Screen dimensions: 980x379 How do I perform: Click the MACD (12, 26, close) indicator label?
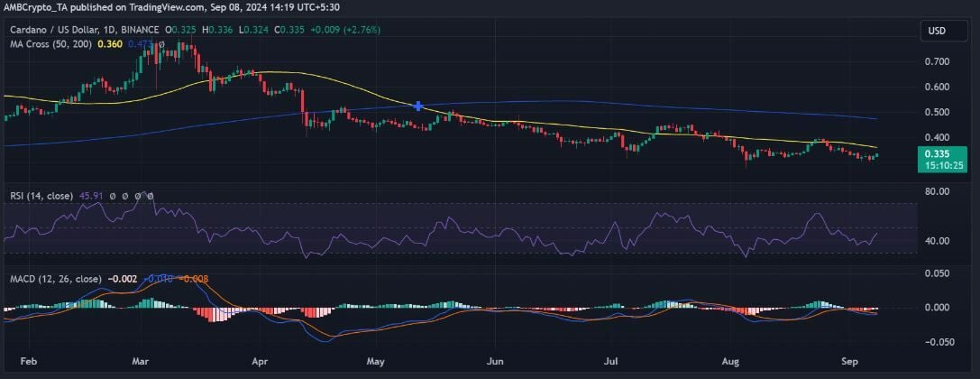point(56,279)
